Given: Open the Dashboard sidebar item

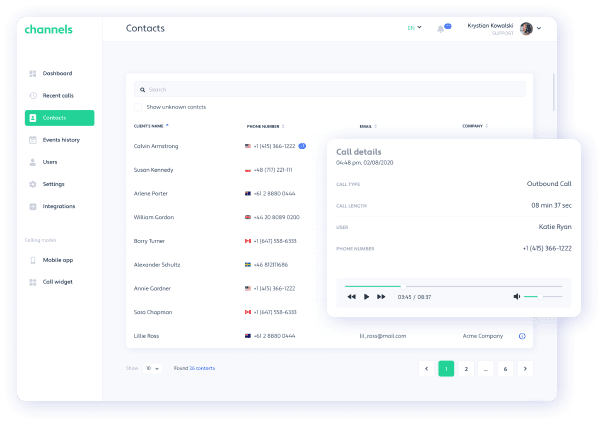Looking at the screenshot, I should click(x=57, y=74).
